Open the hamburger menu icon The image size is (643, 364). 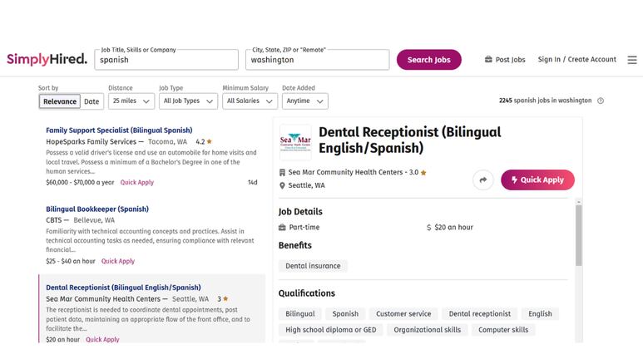click(632, 60)
